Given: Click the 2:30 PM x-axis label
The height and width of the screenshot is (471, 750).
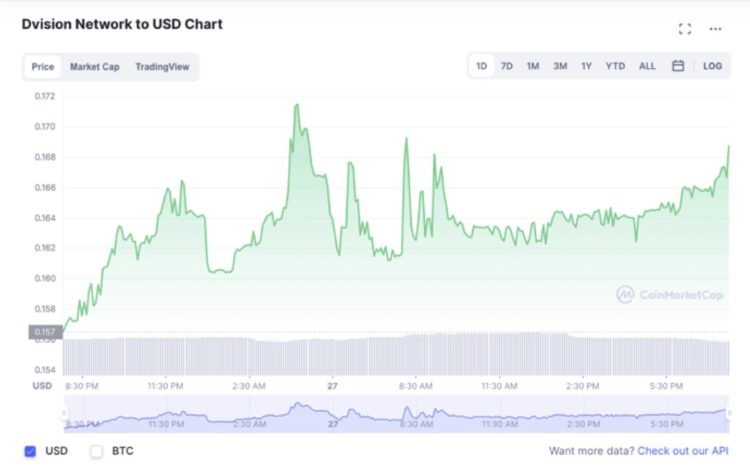Looking at the screenshot, I should (583, 386).
